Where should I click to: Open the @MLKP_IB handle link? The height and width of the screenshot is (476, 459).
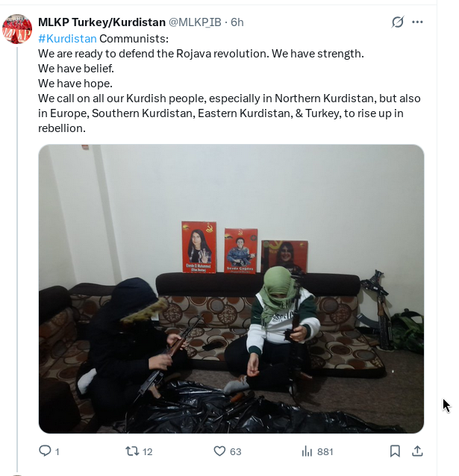(195, 22)
